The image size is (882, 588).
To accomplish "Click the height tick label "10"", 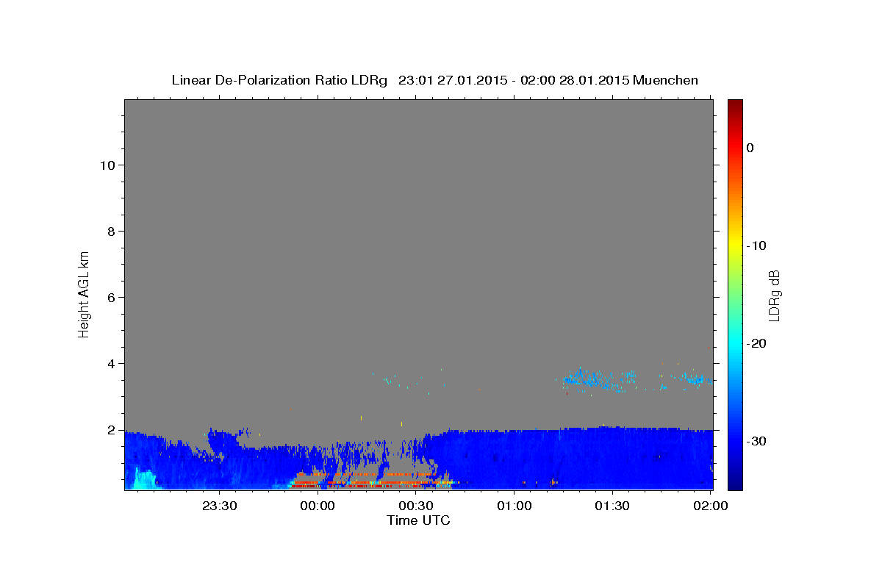I will pyautogui.click(x=107, y=165).
